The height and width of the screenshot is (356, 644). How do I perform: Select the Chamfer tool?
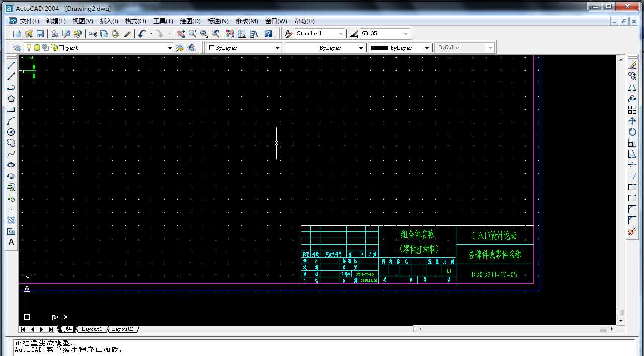point(632,209)
